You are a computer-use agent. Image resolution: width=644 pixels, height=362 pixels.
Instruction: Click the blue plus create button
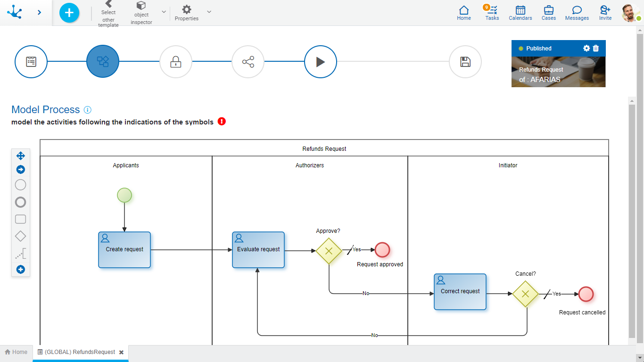pos(69,13)
